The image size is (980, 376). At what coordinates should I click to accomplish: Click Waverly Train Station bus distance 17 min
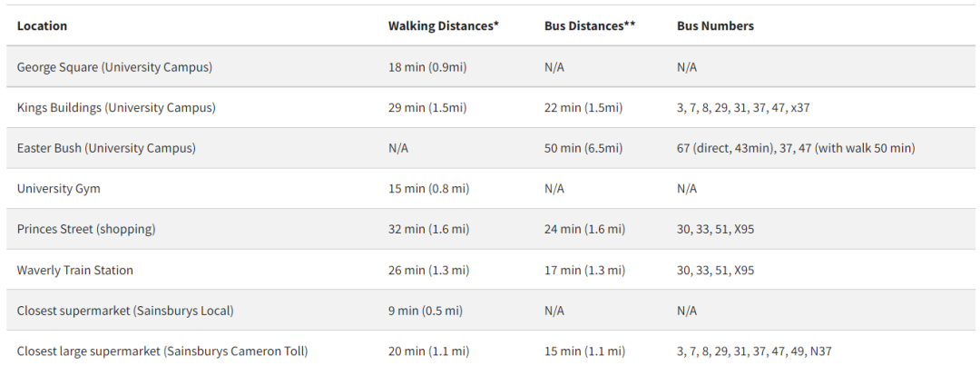(584, 270)
